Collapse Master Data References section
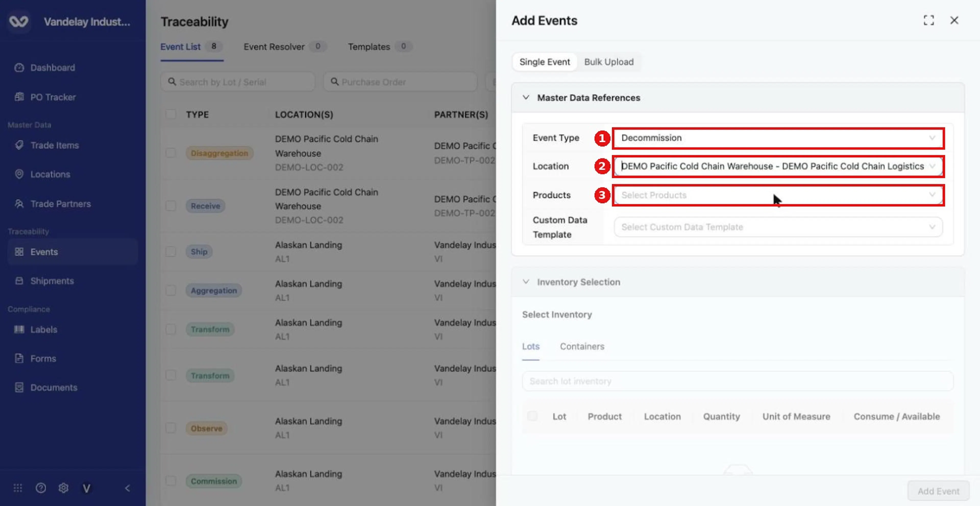The image size is (980, 506). pos(526,98)
